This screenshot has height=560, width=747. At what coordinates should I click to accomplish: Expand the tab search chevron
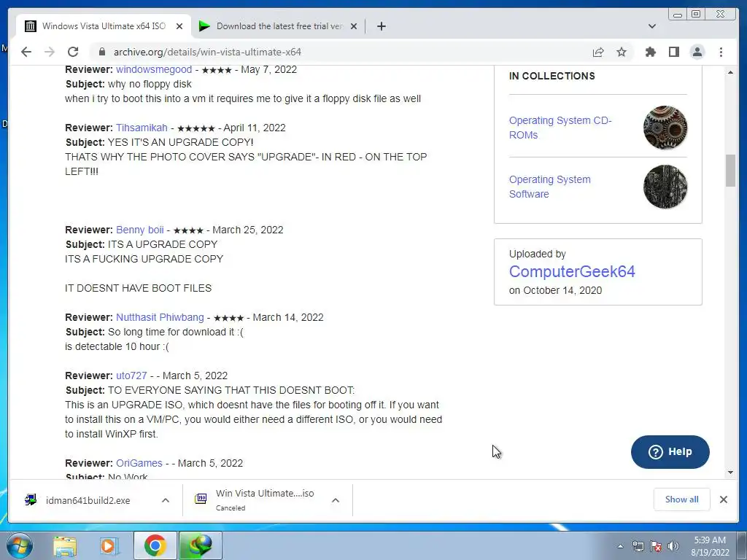(652, 26)
